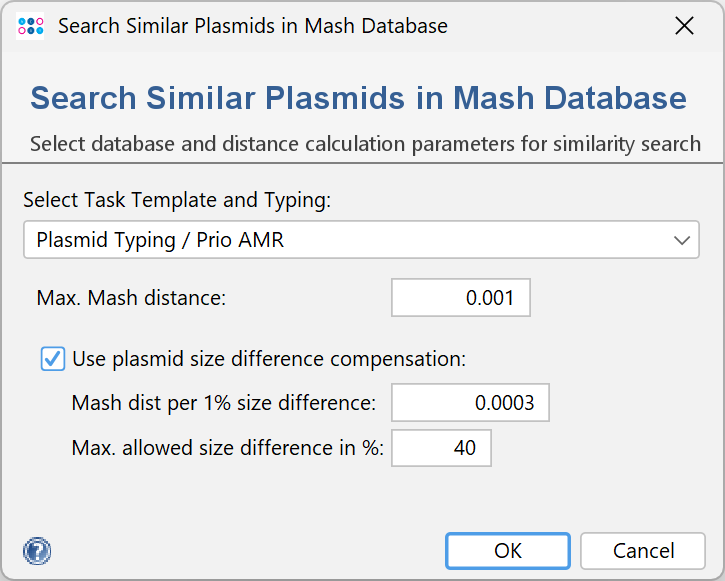This screenshot has width=725, height=581.
Task: Click the large blue dialog heading
Action: tap(358, 99)
